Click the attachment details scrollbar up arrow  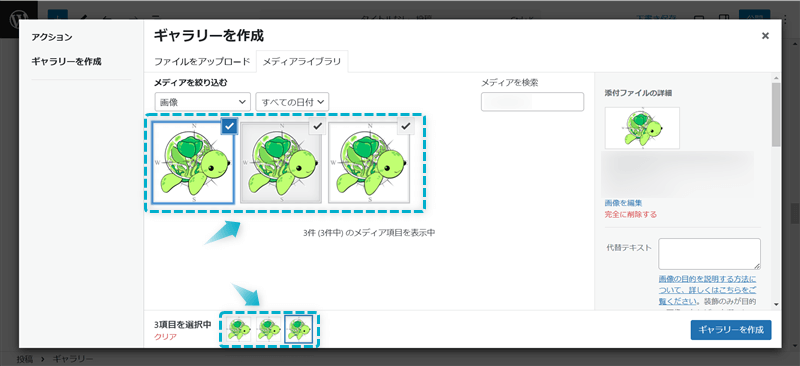coord(776,79)
